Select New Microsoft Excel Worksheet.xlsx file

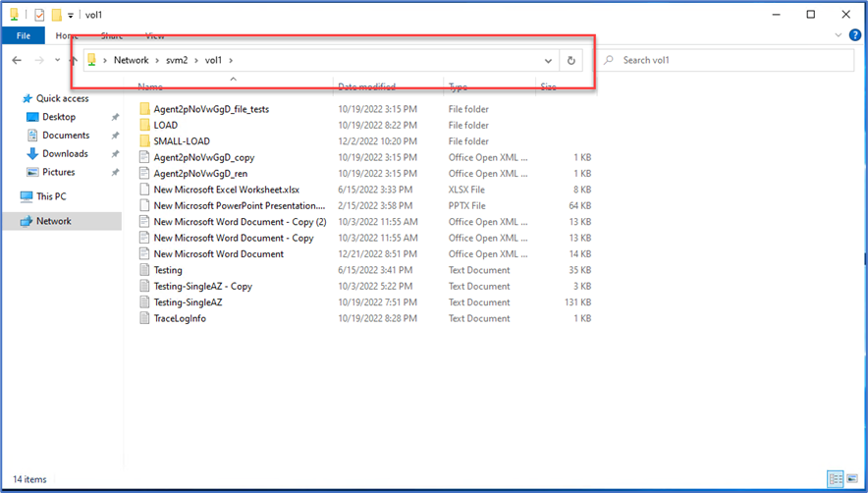pos(226,189)
